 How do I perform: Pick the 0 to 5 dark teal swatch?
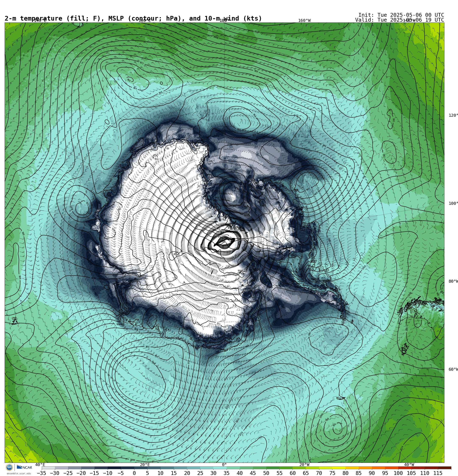[x=141, y=468]
